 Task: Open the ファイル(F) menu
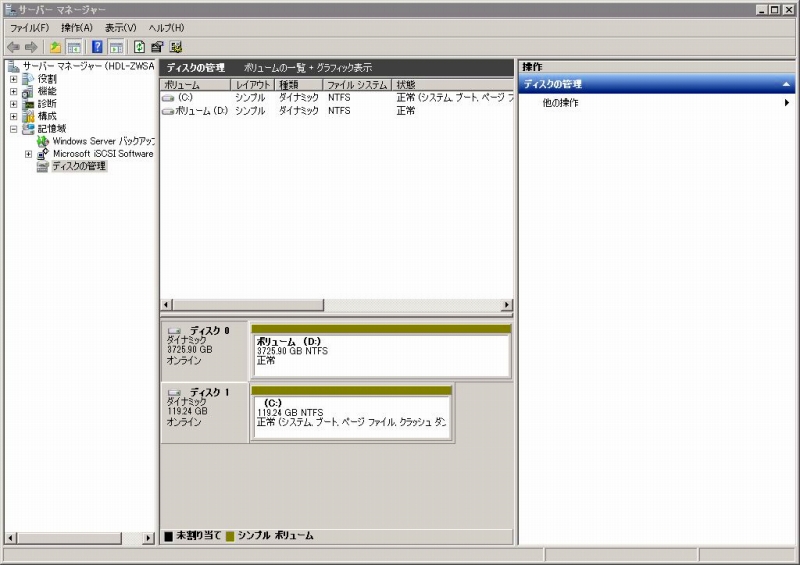(29, 28)
